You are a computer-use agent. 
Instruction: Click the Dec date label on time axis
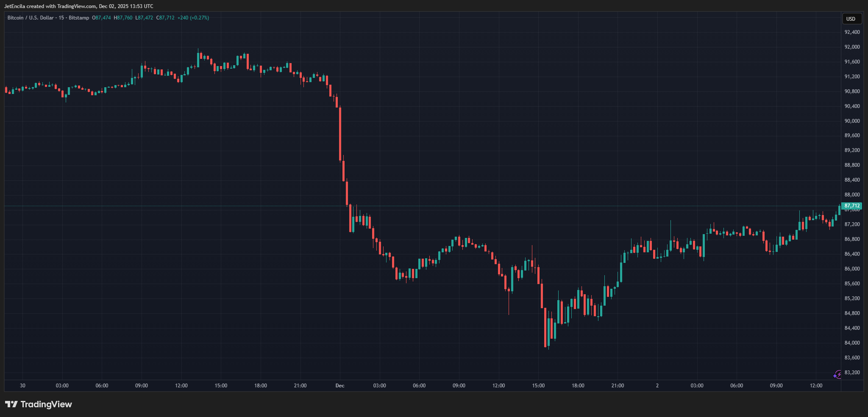340,386
